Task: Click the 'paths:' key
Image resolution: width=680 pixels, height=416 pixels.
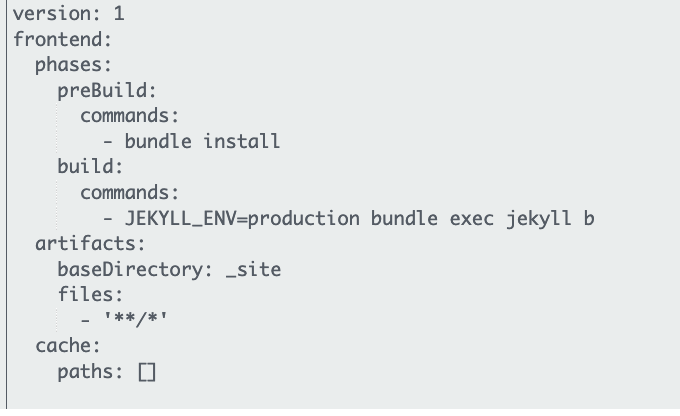Action: [91, 372]
